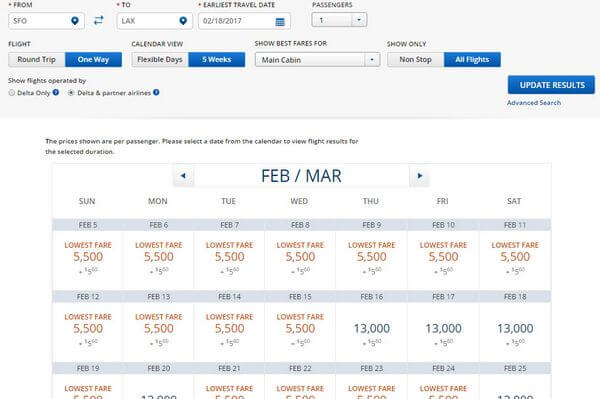
Task: Select the FEB 6 lowest fare cell
Action: click(158, 259)
